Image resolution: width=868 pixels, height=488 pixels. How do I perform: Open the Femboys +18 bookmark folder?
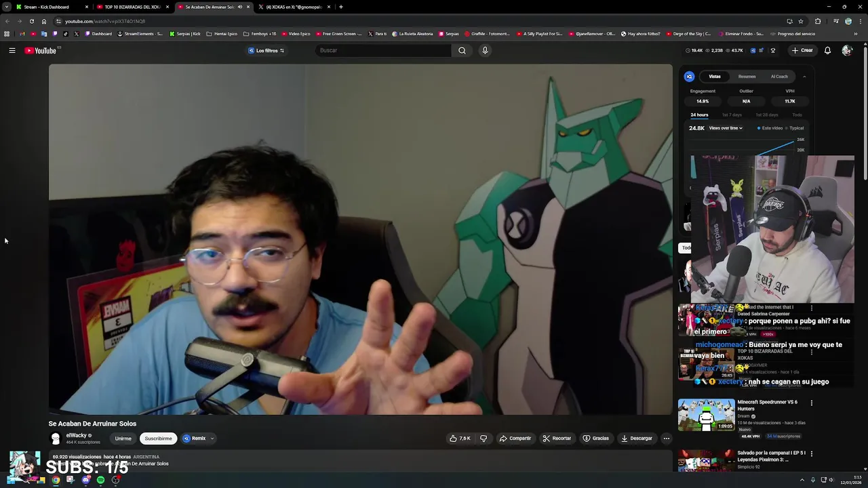(260, 34)
